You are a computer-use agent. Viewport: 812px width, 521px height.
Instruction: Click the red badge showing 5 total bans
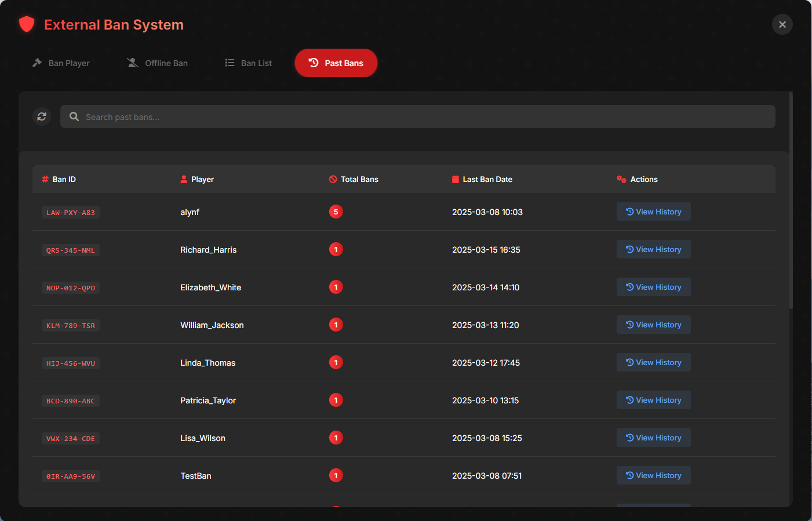(336, 212)
